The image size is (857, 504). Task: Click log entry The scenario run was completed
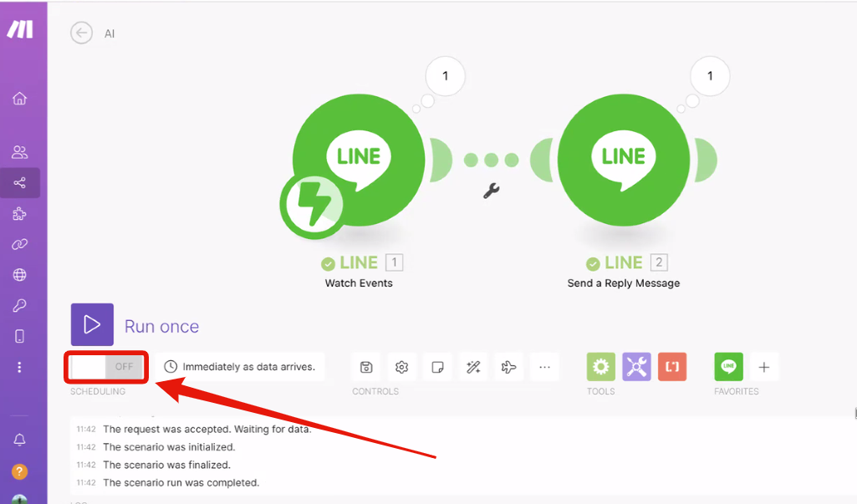pos(181,482)
